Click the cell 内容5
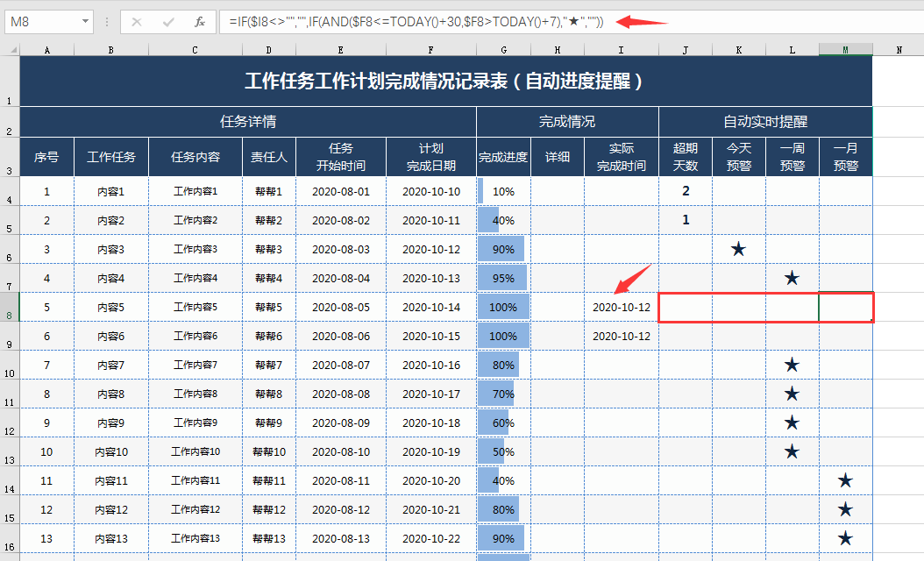This screenshot has width=924, height=561. click(110, 307)
